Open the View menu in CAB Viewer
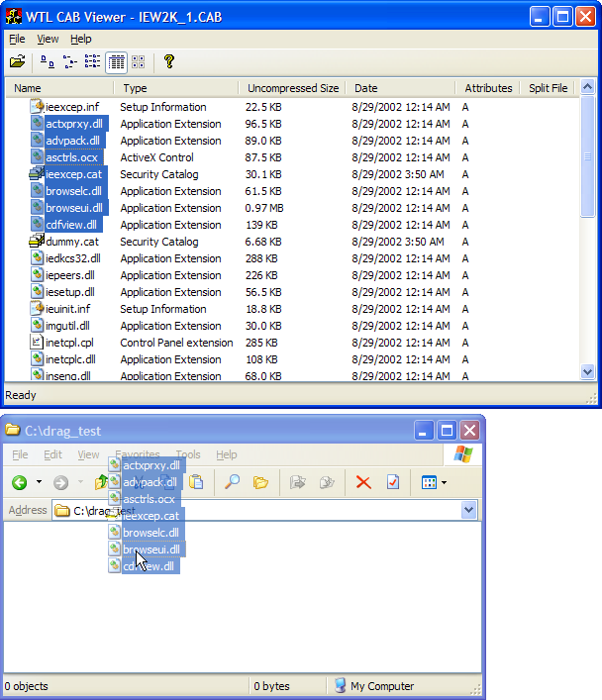Viewport: 602px width, 700px height. pyautogui.click(x=48, y=40)
